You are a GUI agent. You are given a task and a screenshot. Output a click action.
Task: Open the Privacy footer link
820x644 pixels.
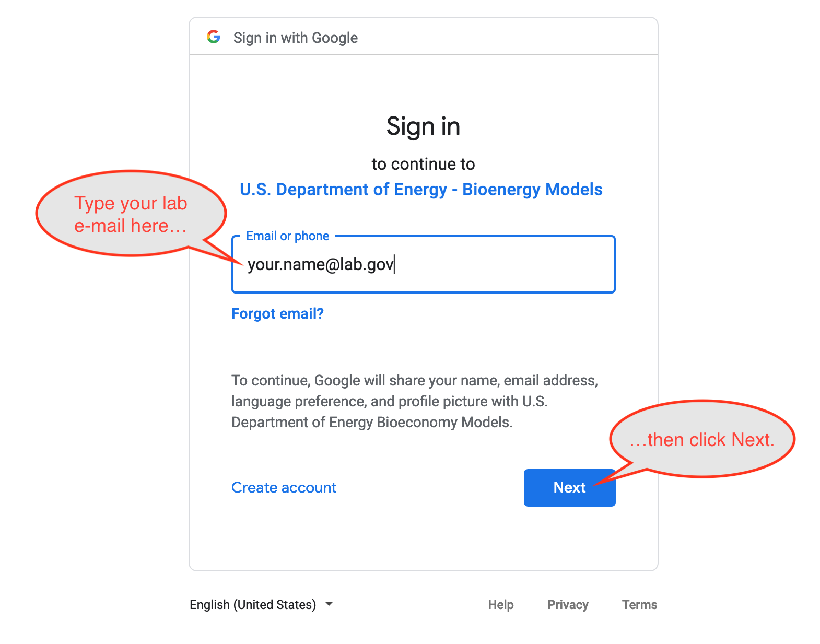coord(568,604)
